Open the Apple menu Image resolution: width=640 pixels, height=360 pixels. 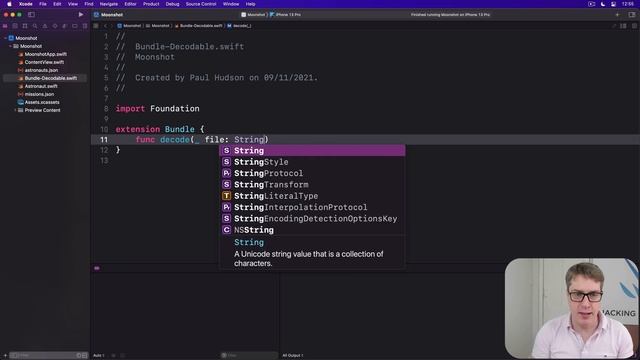pyautogui.click(x=9, y=4)
